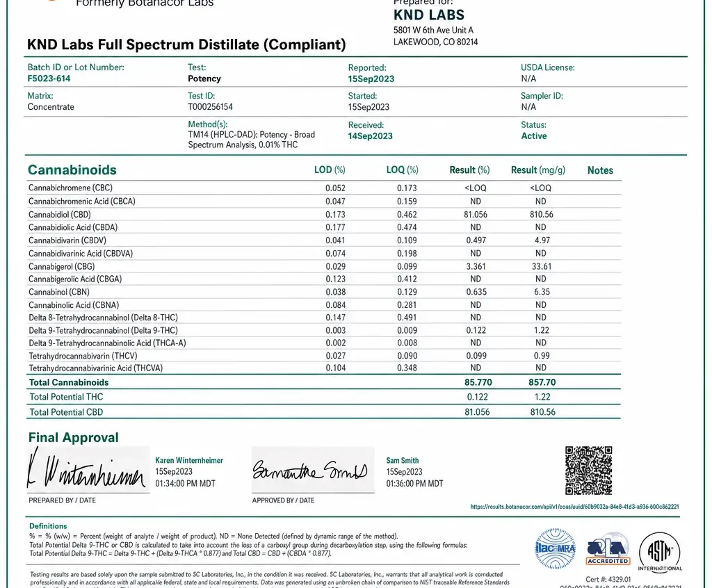712x588 pixels.
Task: Click the LOQ (%) column header
Action: 403,170
